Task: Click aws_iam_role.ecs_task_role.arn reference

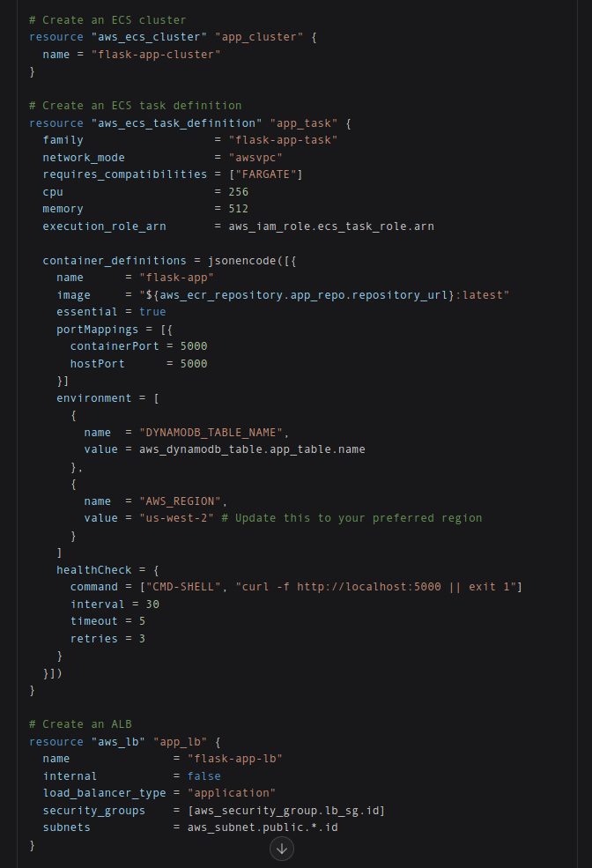Action: [x=331, y=226]
